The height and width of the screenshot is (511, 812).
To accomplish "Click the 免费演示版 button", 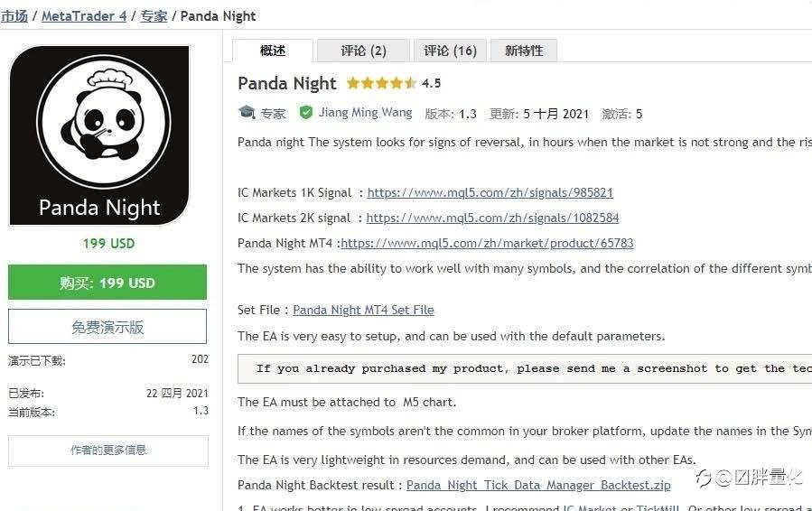I will [x=107, y=327].
